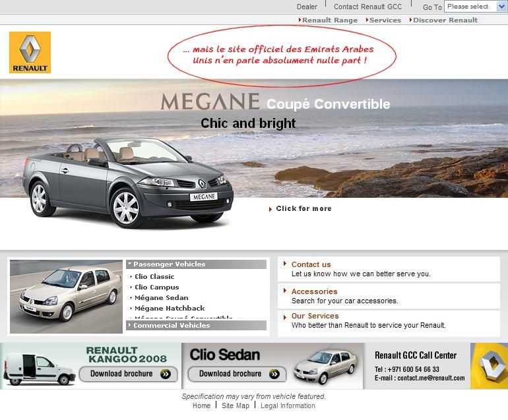Click the 'MEGANE' banner title text
The height and width of the screenshot is (420, 508).
[x=210, y=102]
